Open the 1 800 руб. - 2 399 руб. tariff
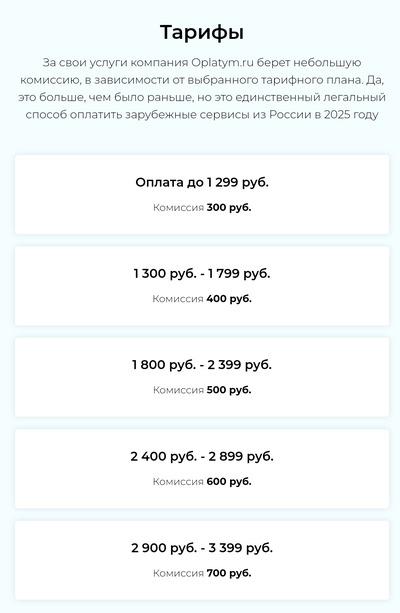 pos(202,378)
